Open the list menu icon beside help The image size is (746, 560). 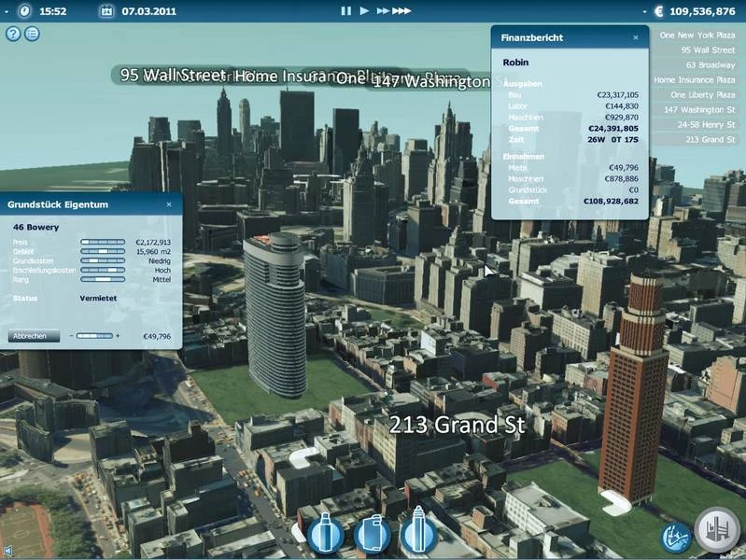(x=32, y=34)
